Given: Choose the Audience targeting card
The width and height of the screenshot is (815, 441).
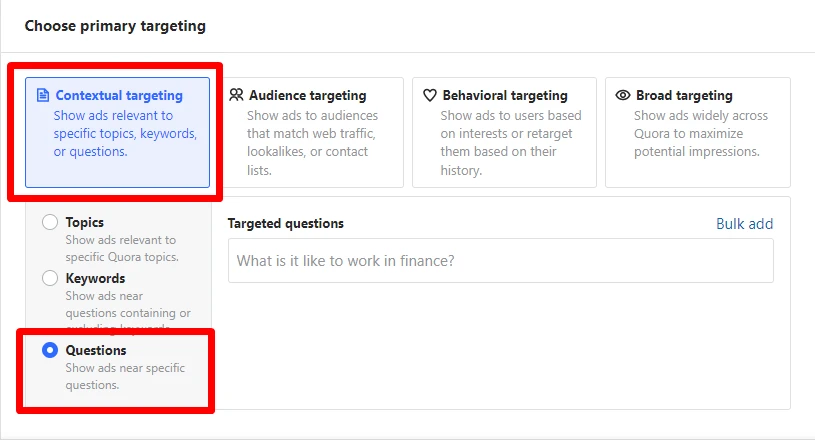Looking at the screenshot, I should [x=312, y=132].
